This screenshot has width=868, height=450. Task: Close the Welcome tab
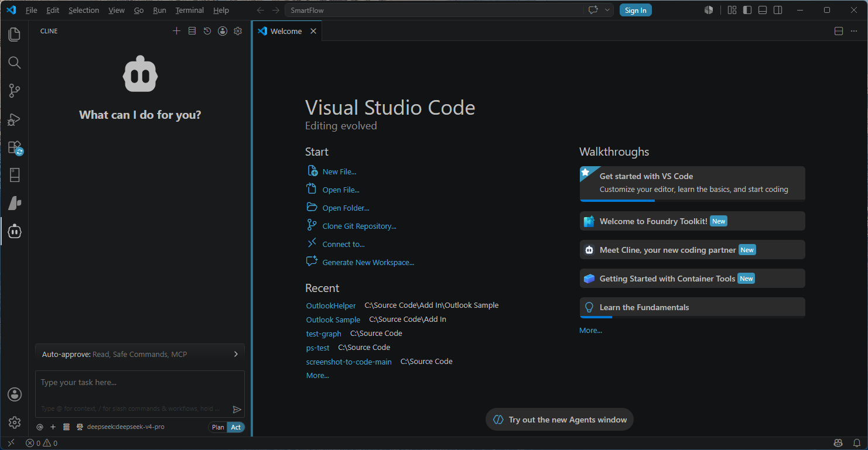pyautogui.click(x=313, y=31)
